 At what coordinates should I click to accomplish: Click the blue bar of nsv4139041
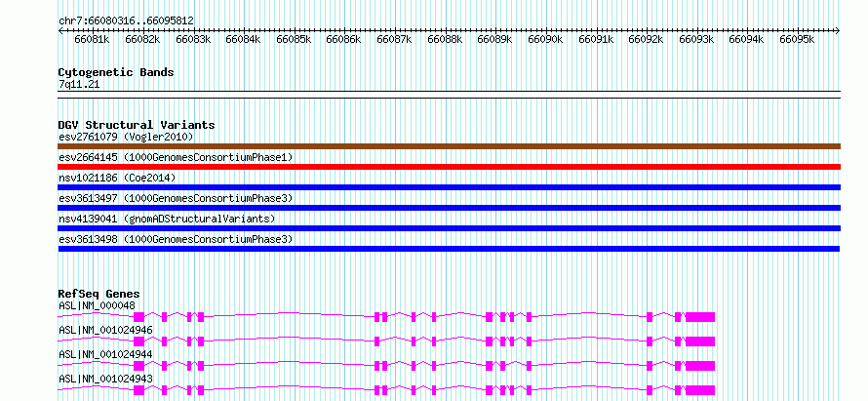(x=450, y=228)
